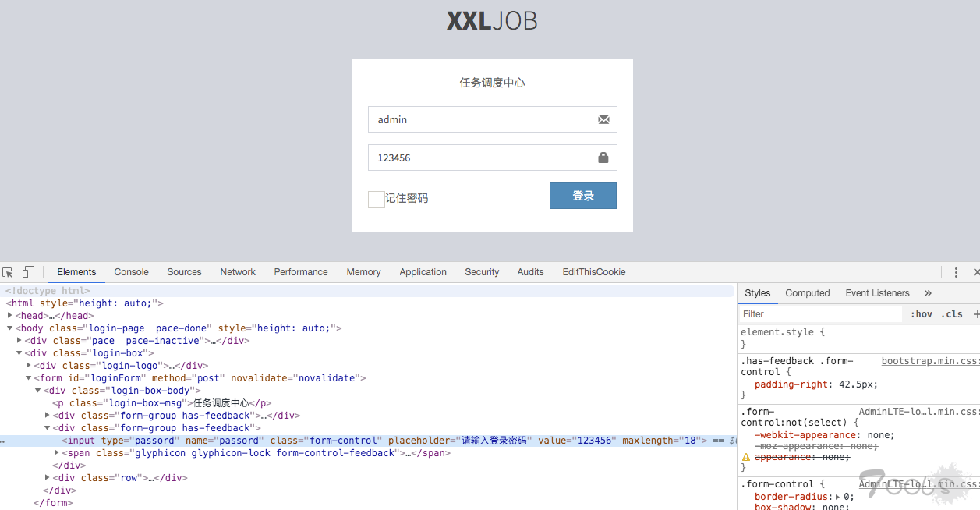Open the Console tab

131,272
